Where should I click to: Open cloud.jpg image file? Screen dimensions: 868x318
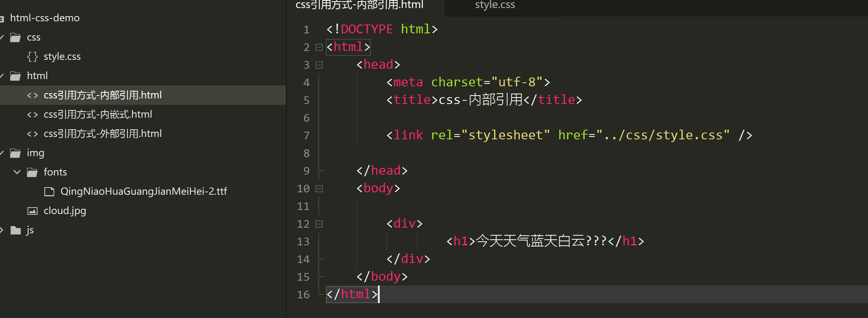(65, 211)
